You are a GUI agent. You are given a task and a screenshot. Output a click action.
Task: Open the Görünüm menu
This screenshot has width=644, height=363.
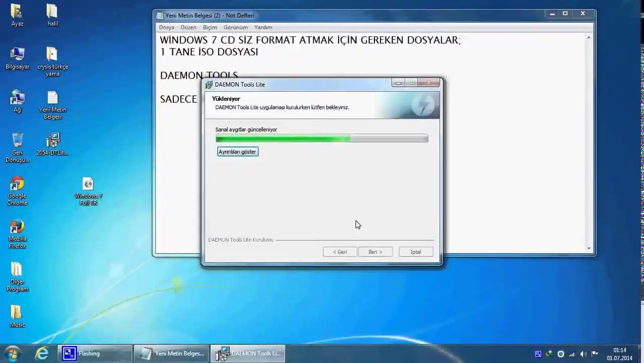[x=235, y=27]
